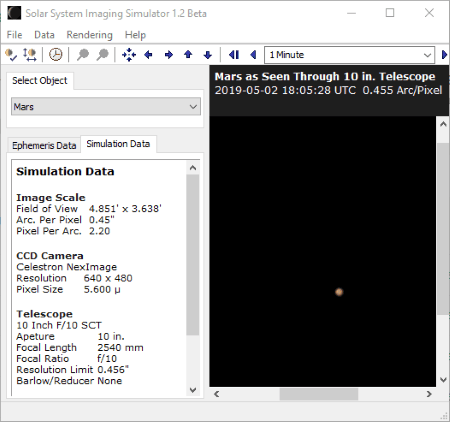
Task: Open the clock date/time icon
Action: pos(56,54)
